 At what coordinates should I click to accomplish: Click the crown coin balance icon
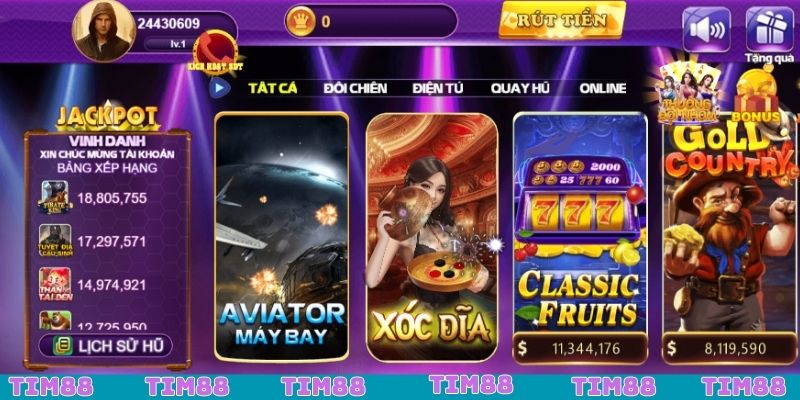pos(301,21)
